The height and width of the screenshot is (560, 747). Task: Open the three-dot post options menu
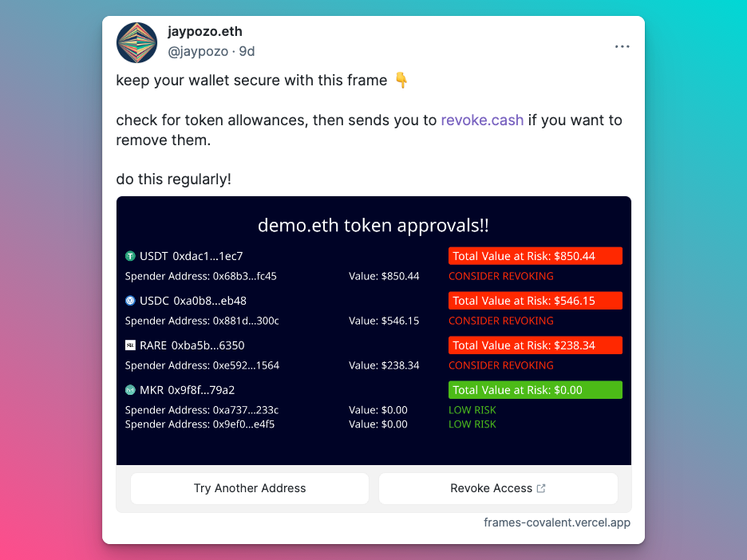tap(622, 46)
